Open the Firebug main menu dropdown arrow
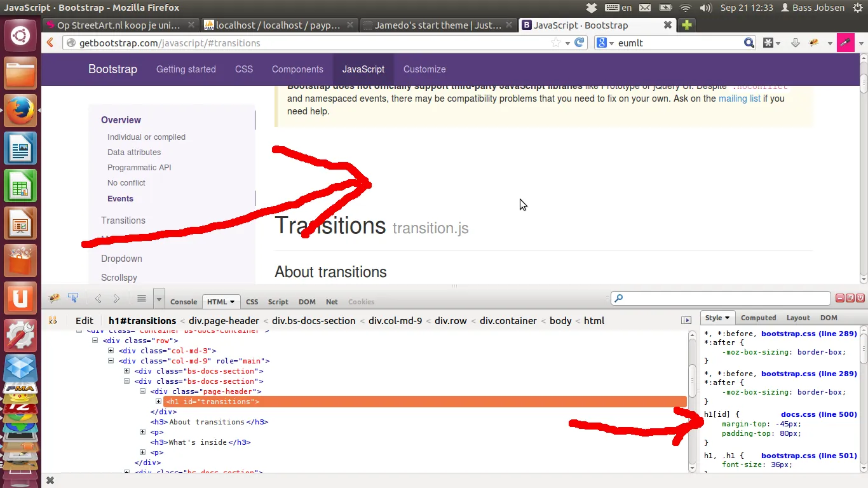The height and width of the screenshot is (488, 868). tap(159, 299)
